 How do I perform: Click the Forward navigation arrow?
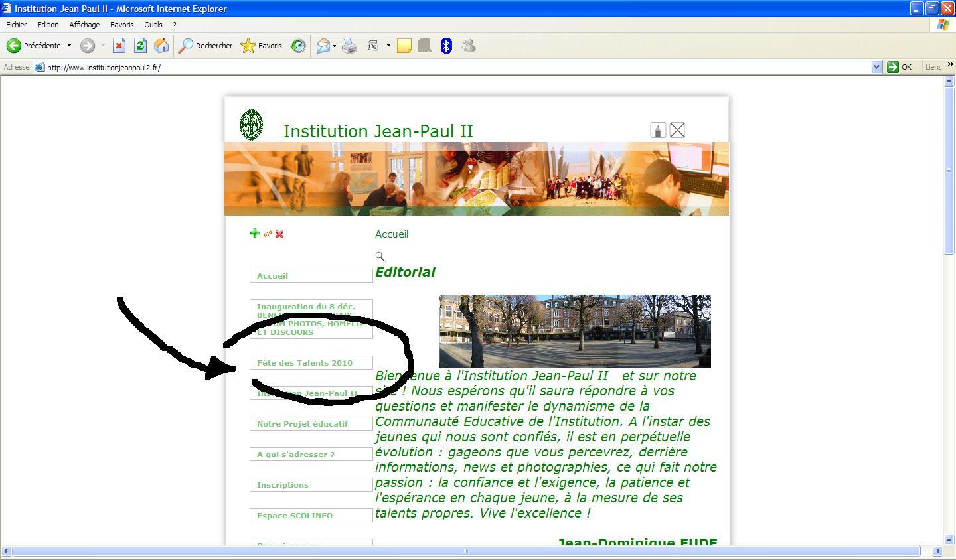(88, 46)
